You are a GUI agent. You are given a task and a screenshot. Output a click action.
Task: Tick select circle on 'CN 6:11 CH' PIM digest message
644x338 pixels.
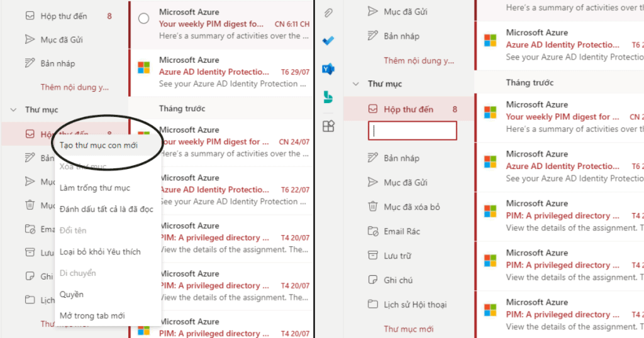[144, 18]
